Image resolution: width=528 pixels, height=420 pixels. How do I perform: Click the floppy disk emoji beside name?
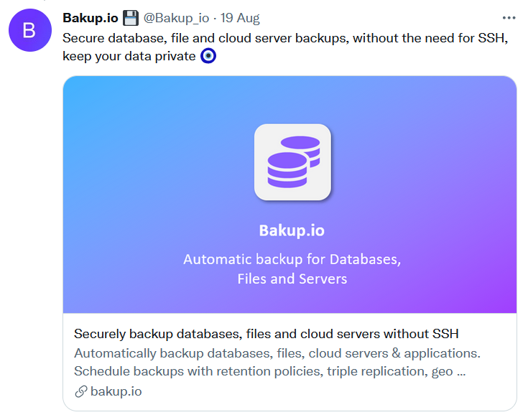point(131,18)
